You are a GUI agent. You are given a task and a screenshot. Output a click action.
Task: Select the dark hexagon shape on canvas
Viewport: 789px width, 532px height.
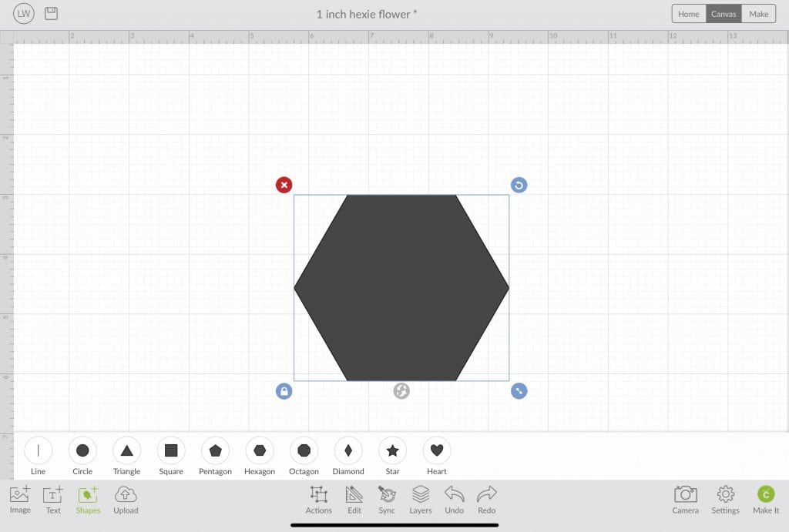[x=401, y=288]
